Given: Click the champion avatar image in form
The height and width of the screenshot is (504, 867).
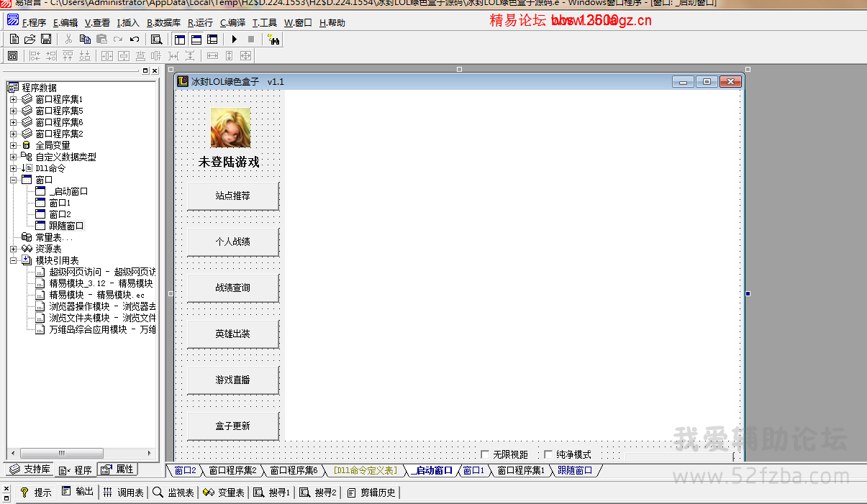Looking at the screenshot, I should (230, 128).
